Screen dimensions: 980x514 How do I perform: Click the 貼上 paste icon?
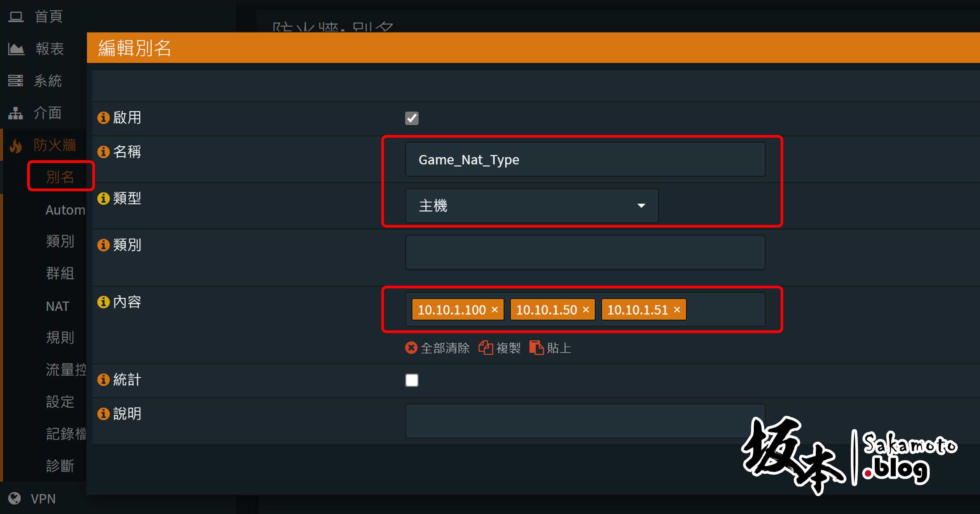tap(536, 348)
